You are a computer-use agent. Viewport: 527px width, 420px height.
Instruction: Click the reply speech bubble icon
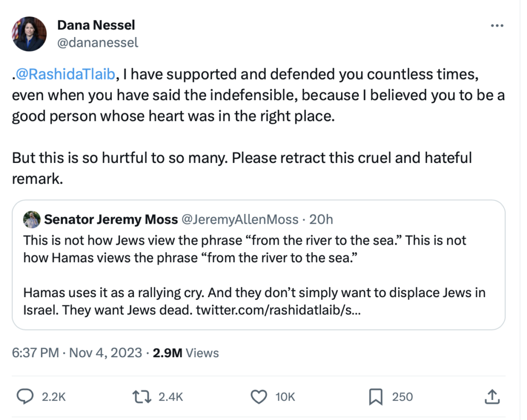(25, 396)
